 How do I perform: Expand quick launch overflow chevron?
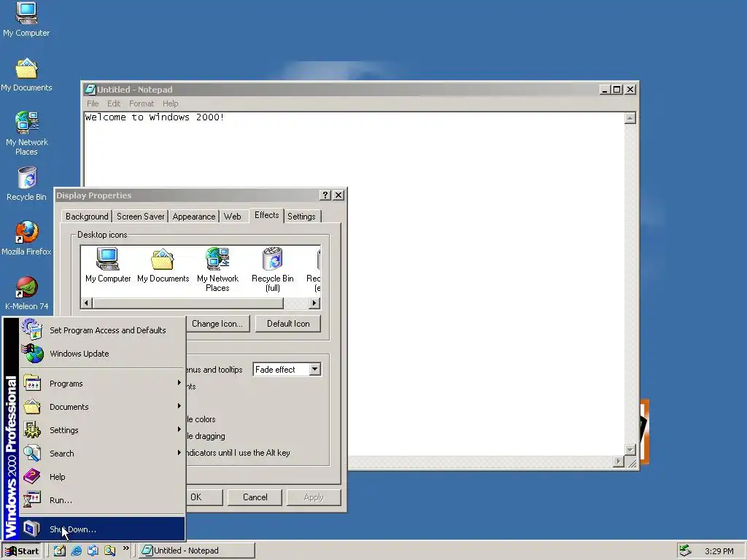coord(125,548)
